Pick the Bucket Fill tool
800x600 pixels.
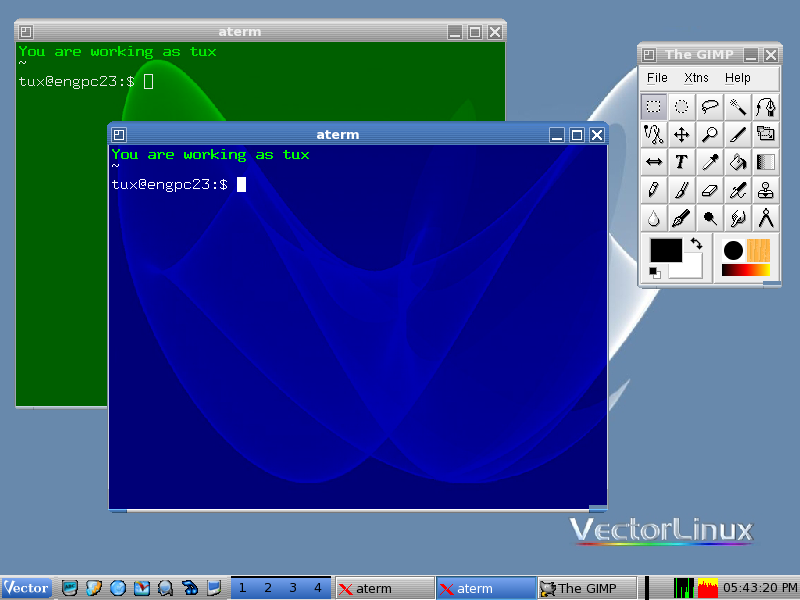[738, 162]
